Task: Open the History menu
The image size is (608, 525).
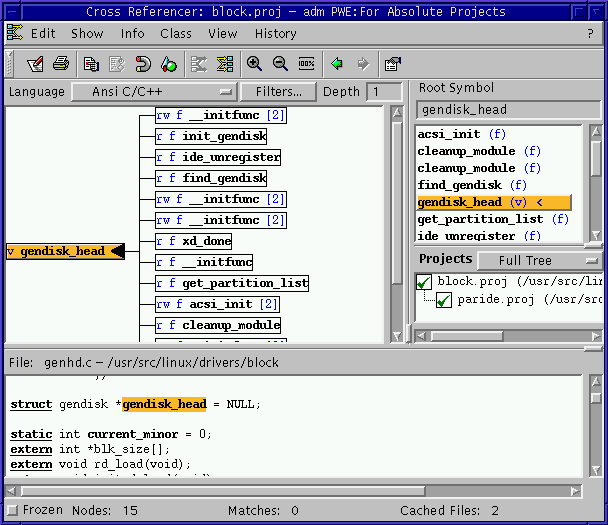Action: 275,33
